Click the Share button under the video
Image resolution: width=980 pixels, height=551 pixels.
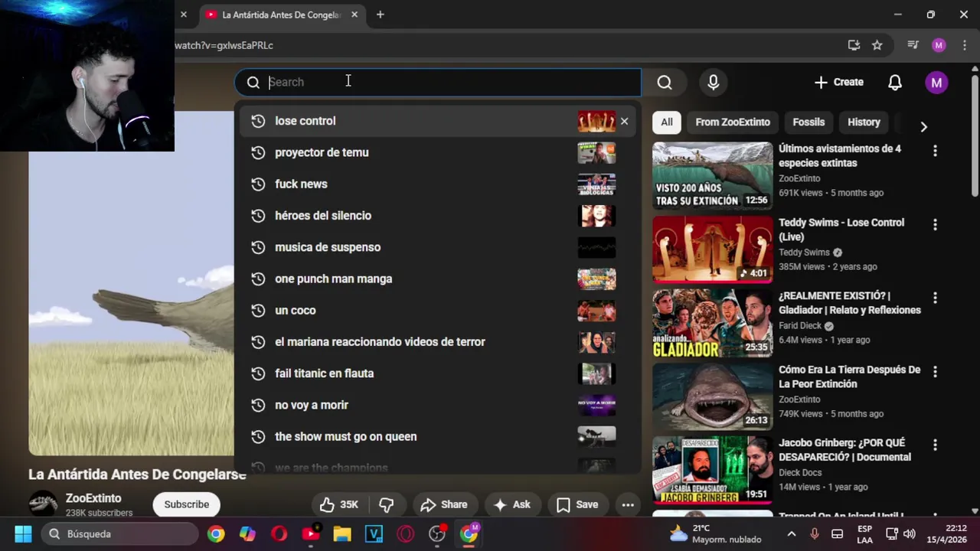pos(444,504)
